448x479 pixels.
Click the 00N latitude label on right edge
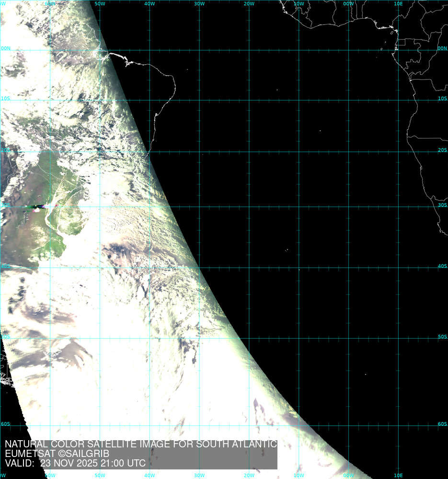click(442, 48)
